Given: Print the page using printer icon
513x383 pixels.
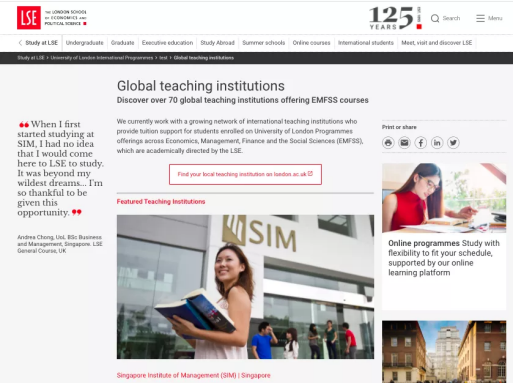Looking at the screenshot, I should (388, 143).
